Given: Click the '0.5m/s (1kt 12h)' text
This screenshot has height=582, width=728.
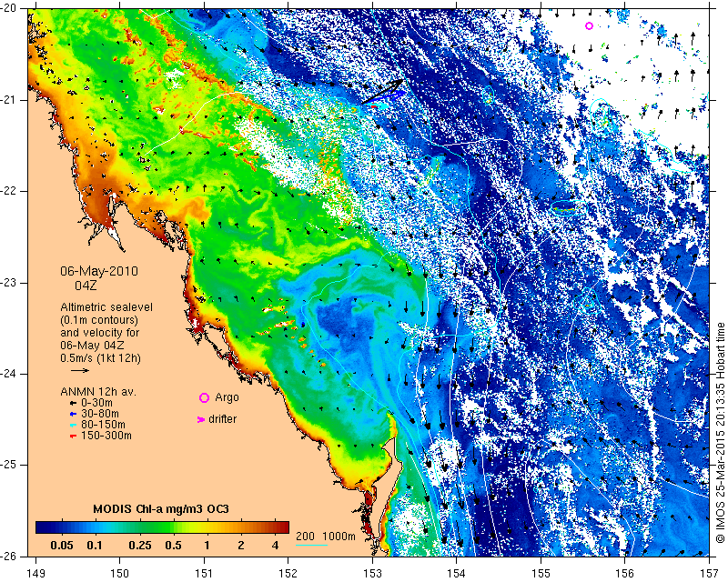Looking at the screenshot, I should point(100,358).
